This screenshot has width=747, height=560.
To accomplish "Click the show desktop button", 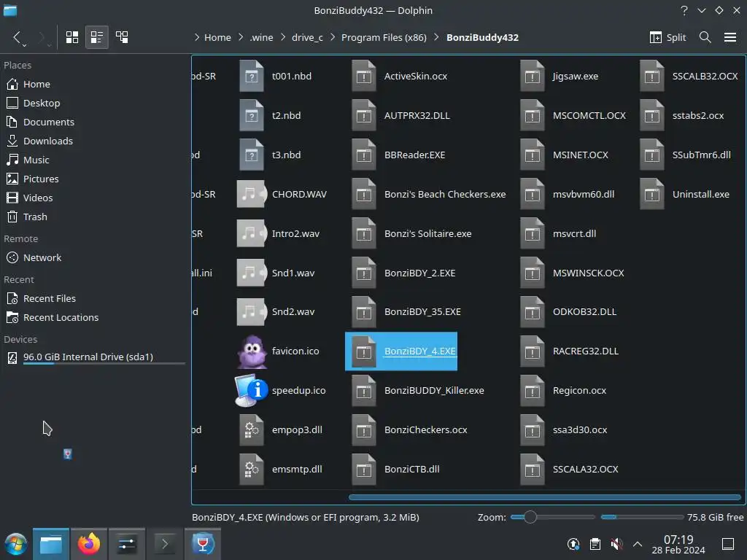I will click(x=728, y=544).
